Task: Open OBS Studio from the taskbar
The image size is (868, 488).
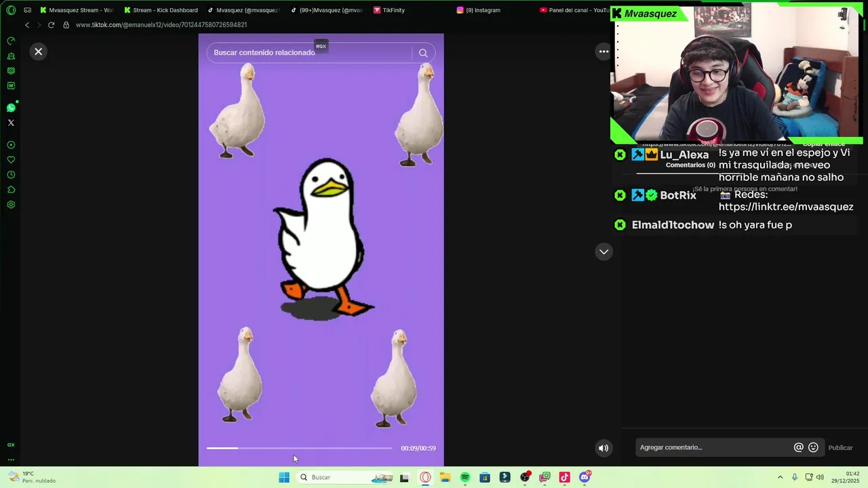Action: (525, 477)
